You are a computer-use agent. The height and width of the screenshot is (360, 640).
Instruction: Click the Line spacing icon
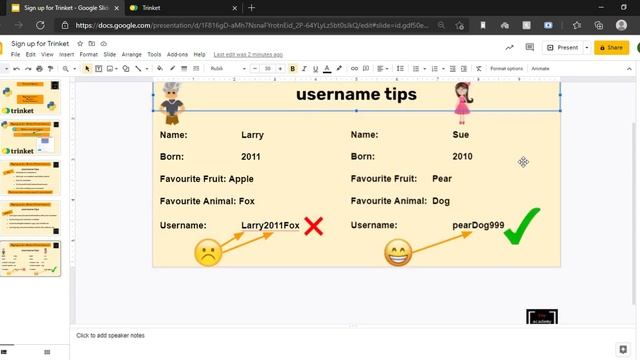point(400,69)
